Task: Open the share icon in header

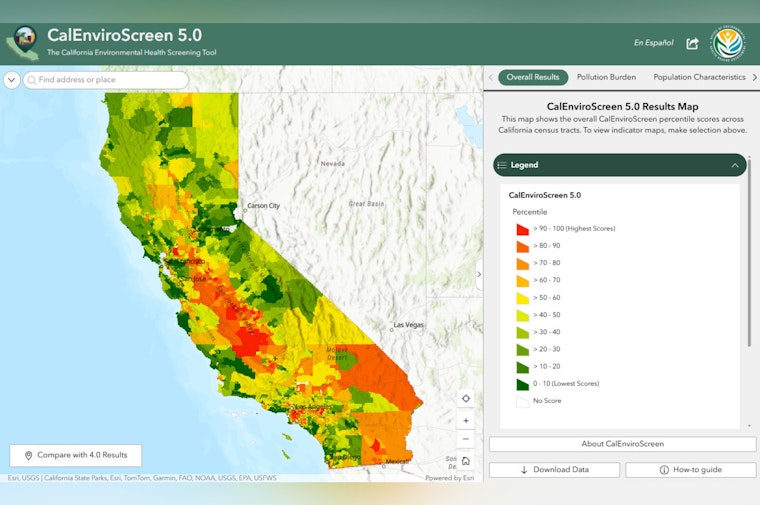Action: coord(693,44)
